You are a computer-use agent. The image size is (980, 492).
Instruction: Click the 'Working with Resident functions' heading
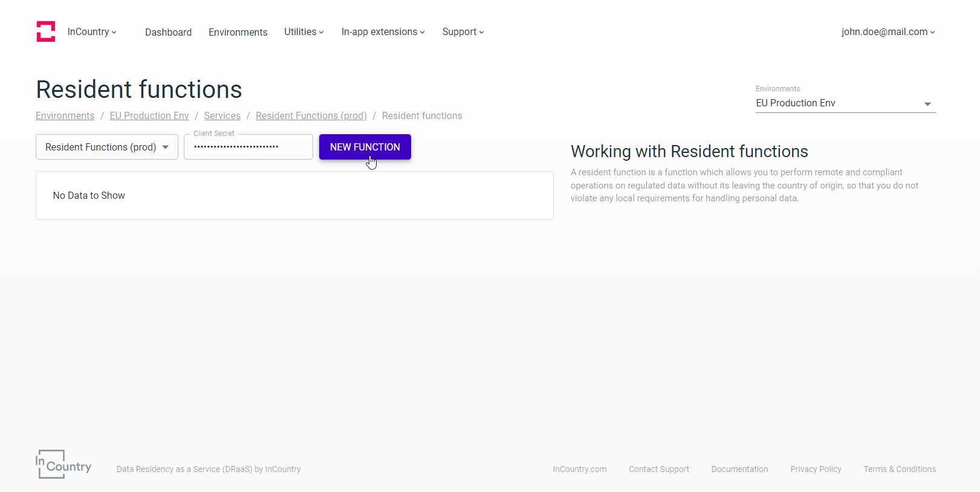tap(689, 151)
